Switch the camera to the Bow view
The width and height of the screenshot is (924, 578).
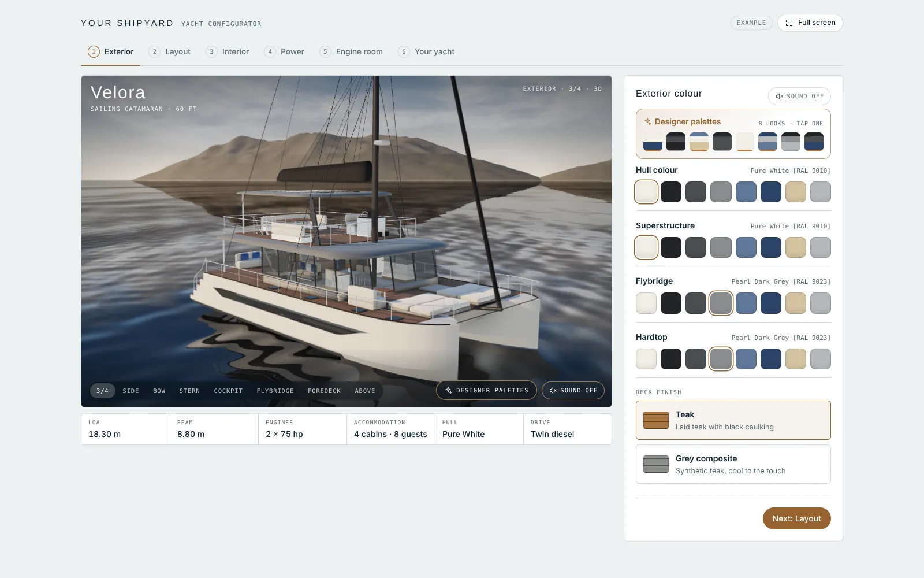159,391
